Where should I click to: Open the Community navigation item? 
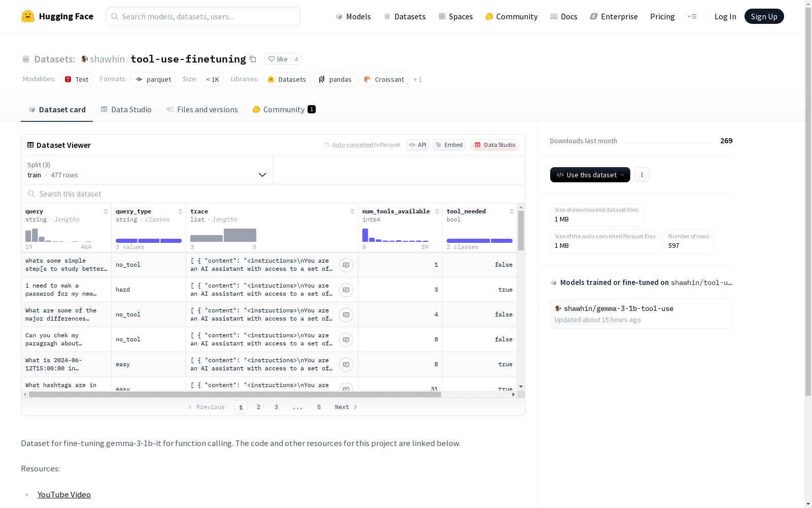(511, 16)
